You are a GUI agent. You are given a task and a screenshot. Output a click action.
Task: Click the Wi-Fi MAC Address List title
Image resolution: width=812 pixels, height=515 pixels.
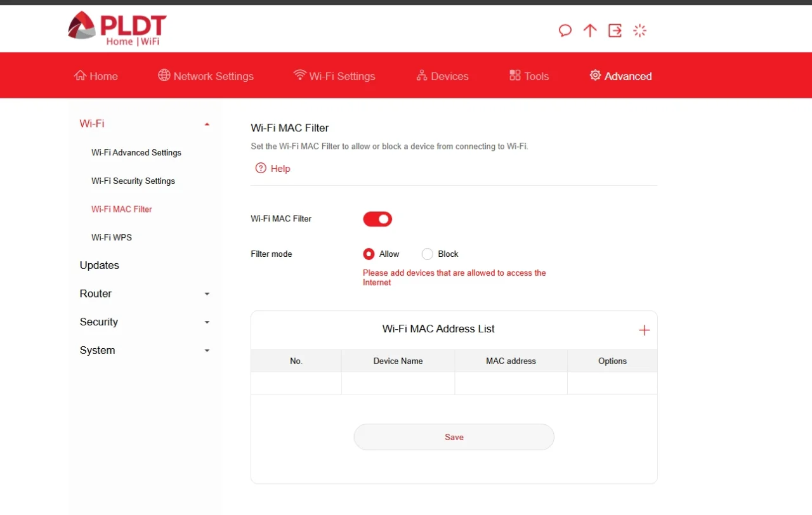pyautogui.click(x=438, y=329)
